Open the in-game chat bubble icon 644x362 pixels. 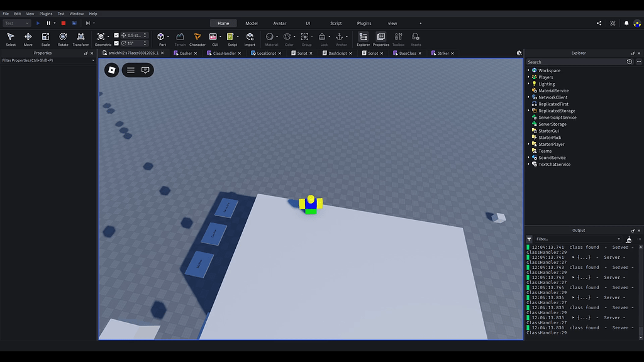click(145, 70)
